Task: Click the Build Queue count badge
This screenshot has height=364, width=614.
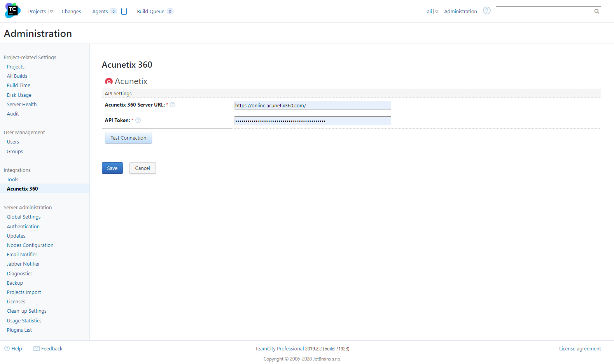Action: click(170, 11)
